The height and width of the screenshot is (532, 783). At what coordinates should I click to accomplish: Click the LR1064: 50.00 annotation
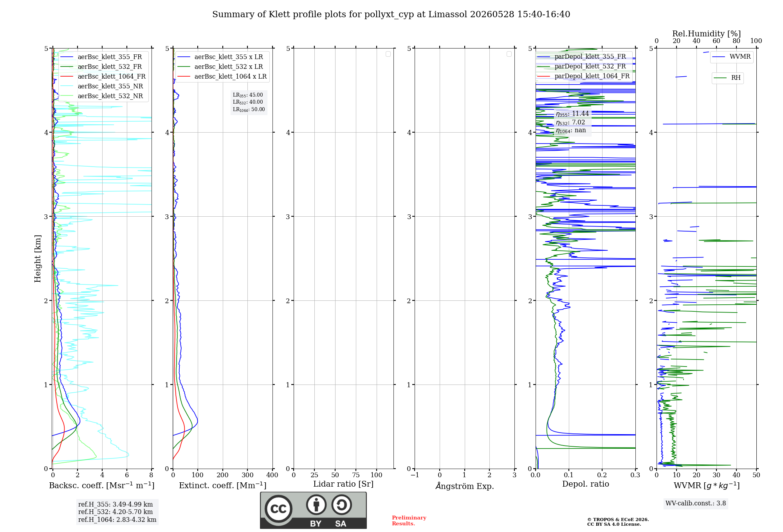[x=249, y=110]
